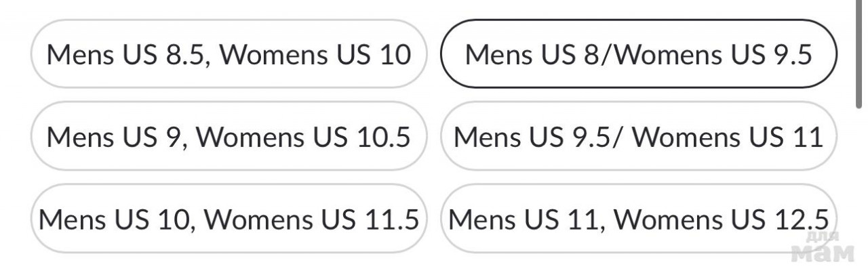Pick the half-size Mens 9.5 option
The image size is (868, 275).
[639, 137]
